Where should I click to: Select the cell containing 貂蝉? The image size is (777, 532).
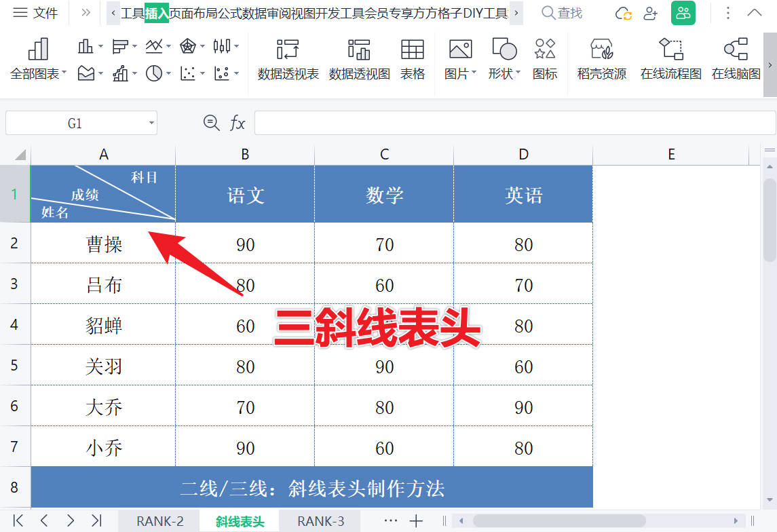coord(103,325)
